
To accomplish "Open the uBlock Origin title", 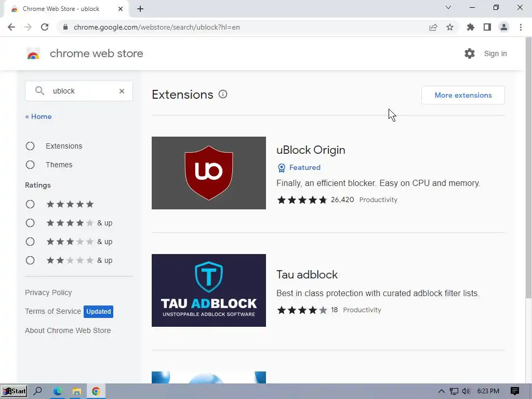I will 311,150.
